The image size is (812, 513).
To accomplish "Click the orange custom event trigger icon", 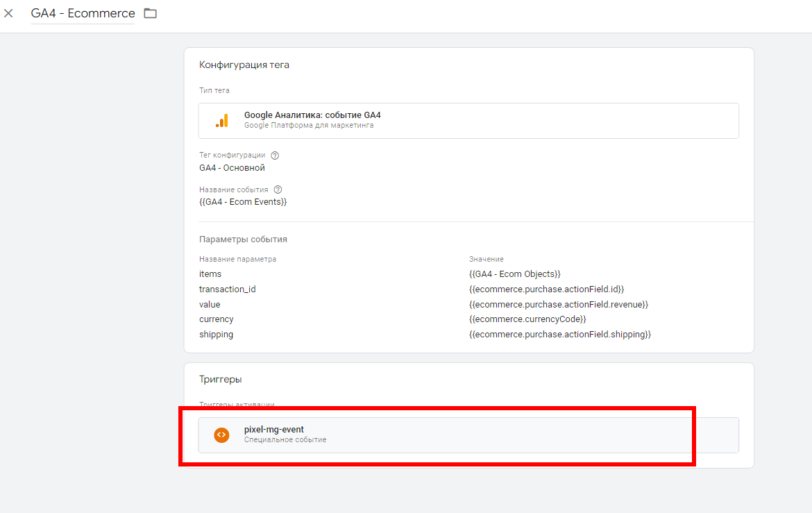I will point(221,435).
